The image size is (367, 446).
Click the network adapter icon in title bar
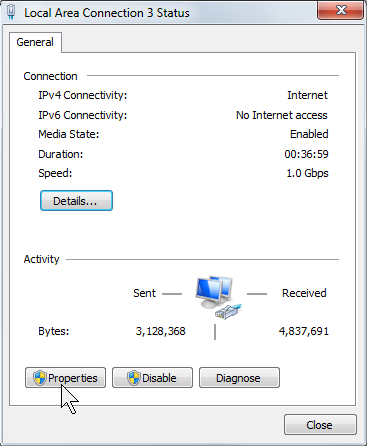click(11, 12)
